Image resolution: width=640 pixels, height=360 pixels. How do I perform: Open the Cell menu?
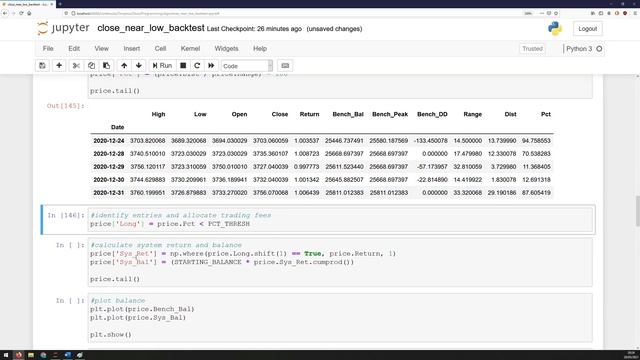(x=160, y=49)
